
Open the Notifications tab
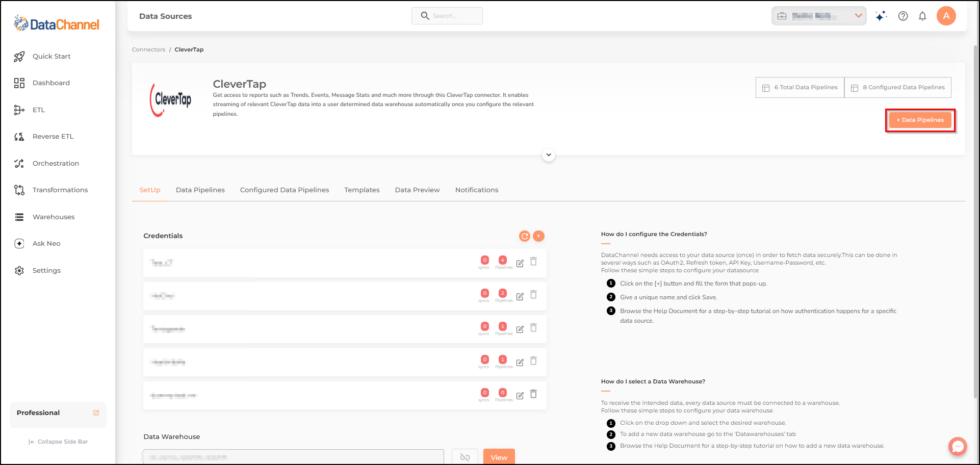point(477,190)
